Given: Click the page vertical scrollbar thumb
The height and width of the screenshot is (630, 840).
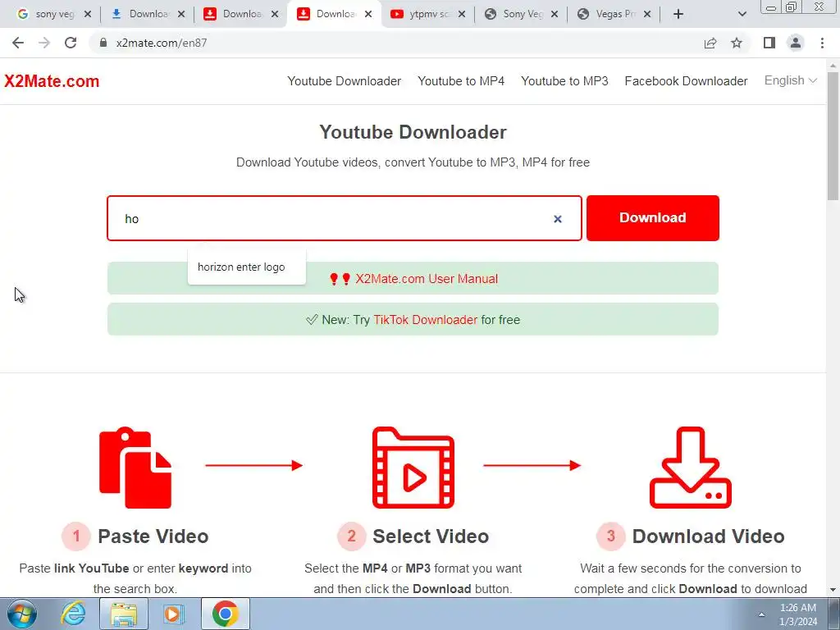Looking at the screenshot, I should click(833, 135).
